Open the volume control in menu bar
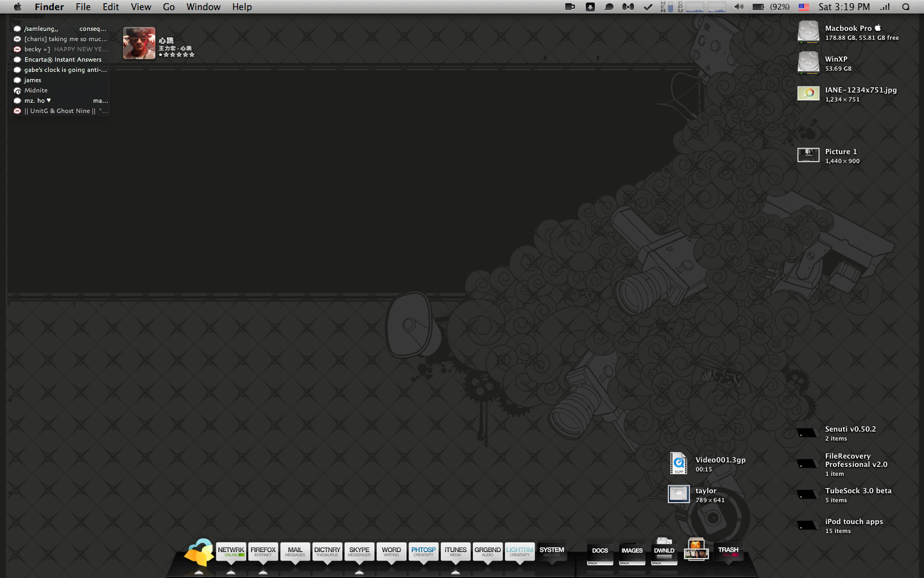 pos(739,7)
